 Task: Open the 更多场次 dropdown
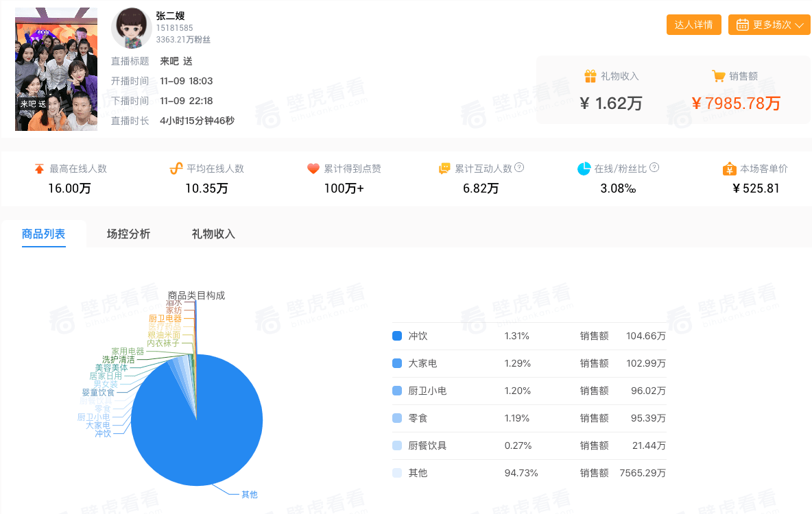[x=769, y=25]
